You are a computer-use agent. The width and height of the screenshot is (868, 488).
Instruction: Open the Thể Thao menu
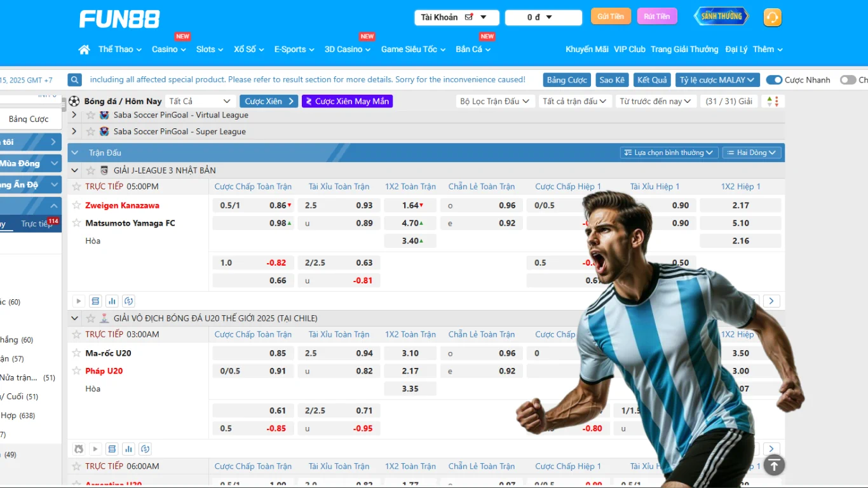[x=119, y=50]
